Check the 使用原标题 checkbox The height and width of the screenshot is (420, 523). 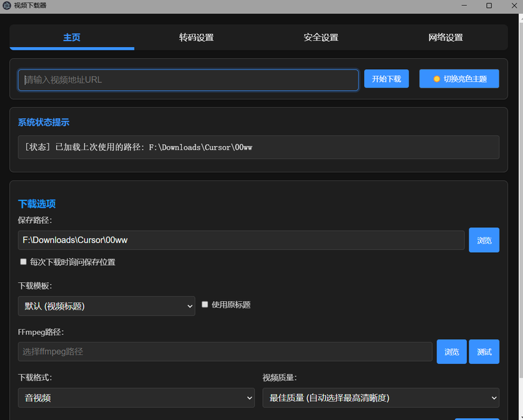click(x=205, y=304)
